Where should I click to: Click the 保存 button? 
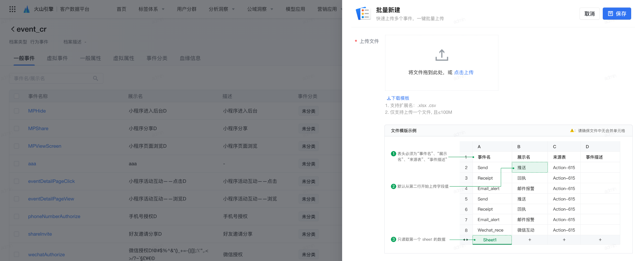point(617,14)
